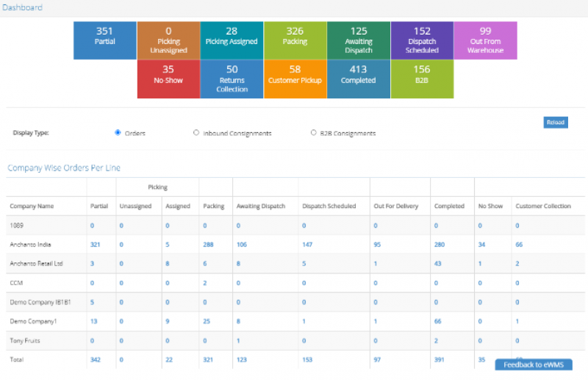588x380 pixels.
Task: Click Anchanto India's Partial count 321
Action: click(x=94, y=245)
